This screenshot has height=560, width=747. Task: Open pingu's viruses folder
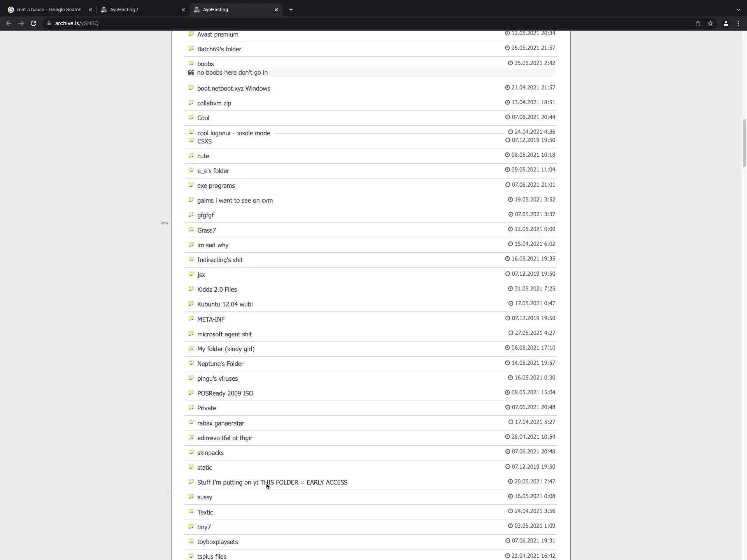(217, 379)
